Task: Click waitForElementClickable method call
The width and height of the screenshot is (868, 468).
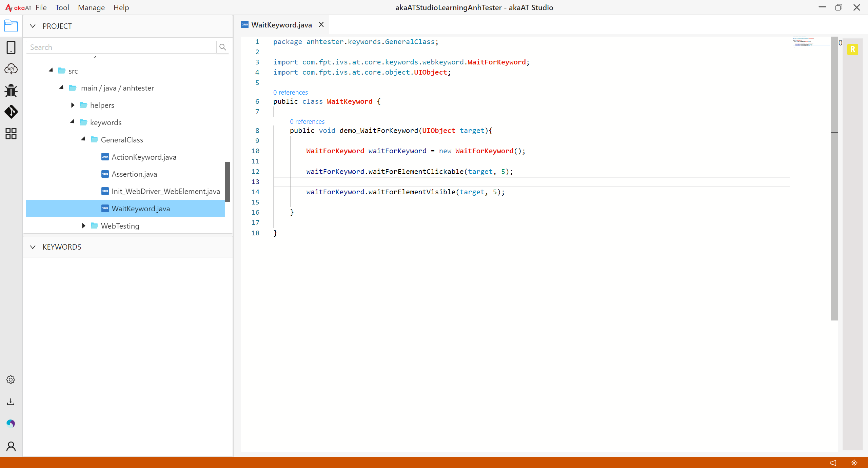Action: click(x=416, y=172)
